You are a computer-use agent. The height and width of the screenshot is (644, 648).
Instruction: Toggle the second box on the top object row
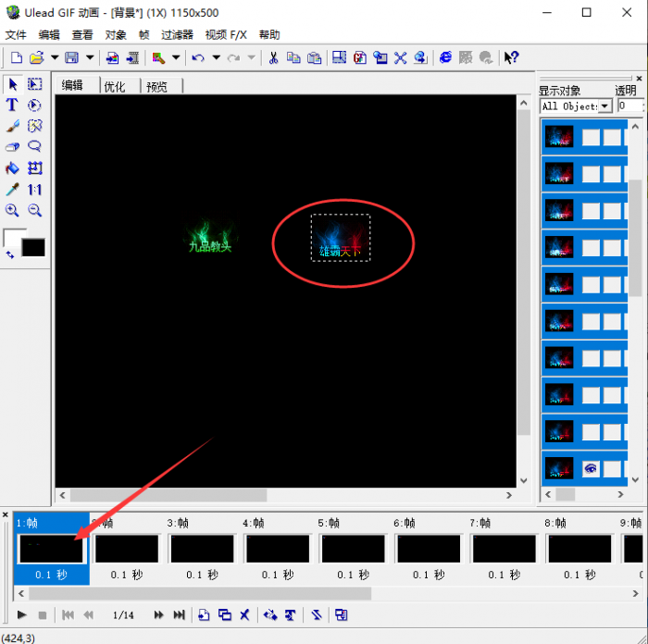coord(612,137)
